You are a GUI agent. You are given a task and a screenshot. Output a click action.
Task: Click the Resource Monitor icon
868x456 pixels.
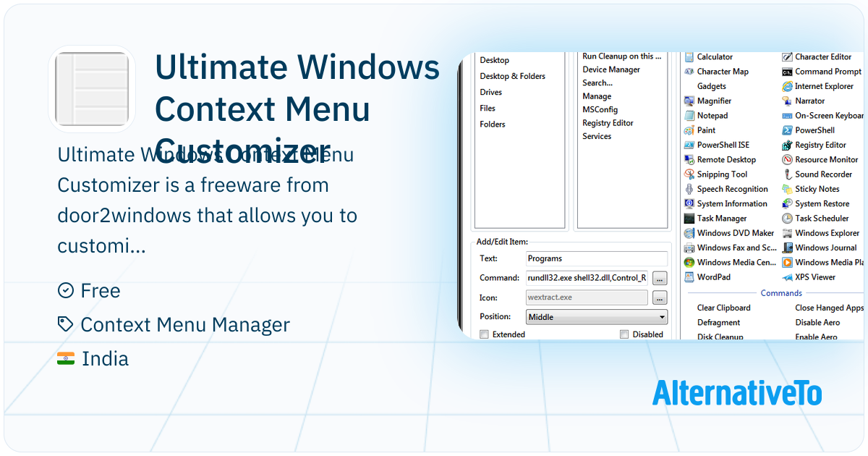(x=788, y=160)
